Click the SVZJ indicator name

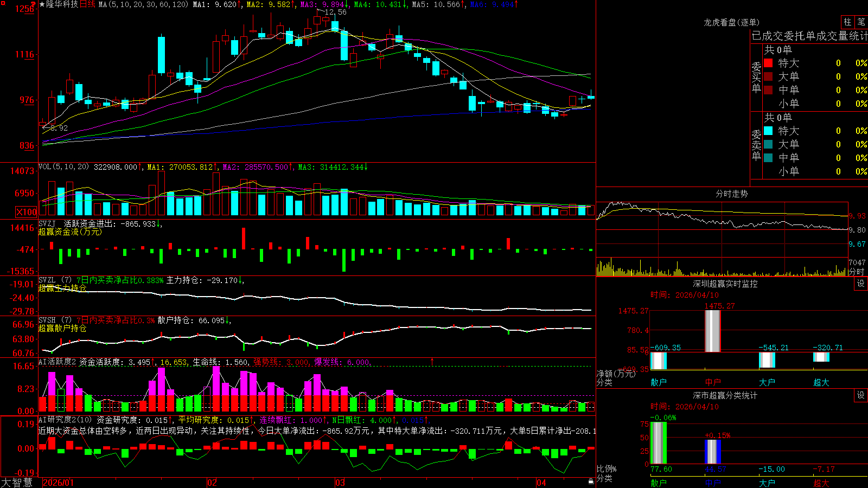click(x=47, y=223)
